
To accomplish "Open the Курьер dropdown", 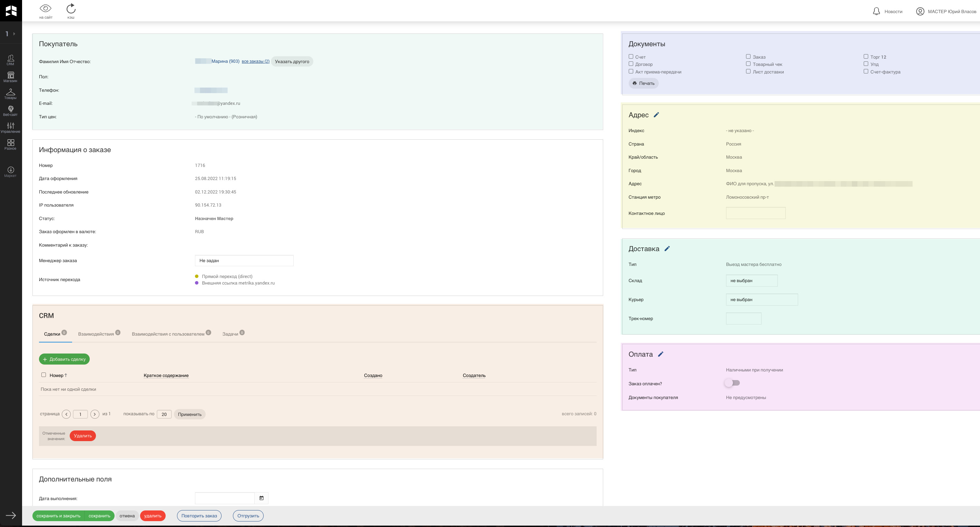I will pyautogui.click(x=761, y=300).
